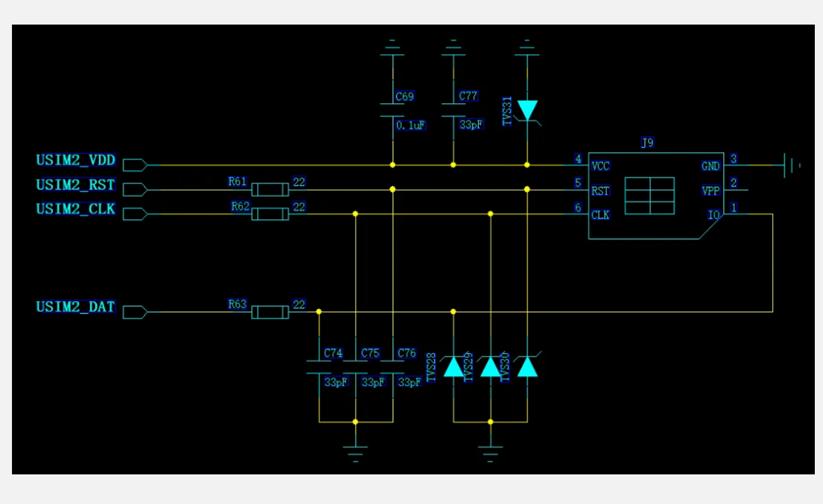823x504 pixels.
Task: Click the IO pin label on J9
Action: pos(714,215)
